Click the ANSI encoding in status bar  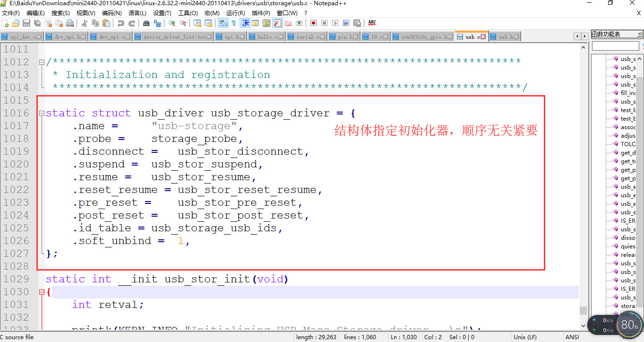click(572, 337)
